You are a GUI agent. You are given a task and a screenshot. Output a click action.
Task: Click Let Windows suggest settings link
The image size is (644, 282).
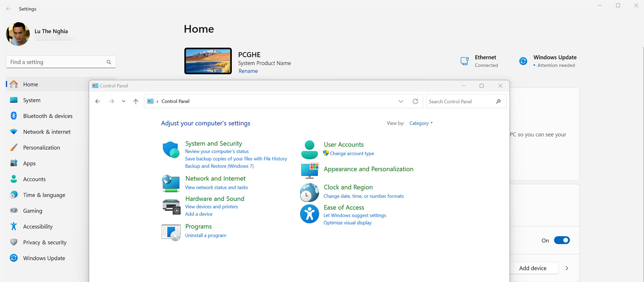pos(355,215)
